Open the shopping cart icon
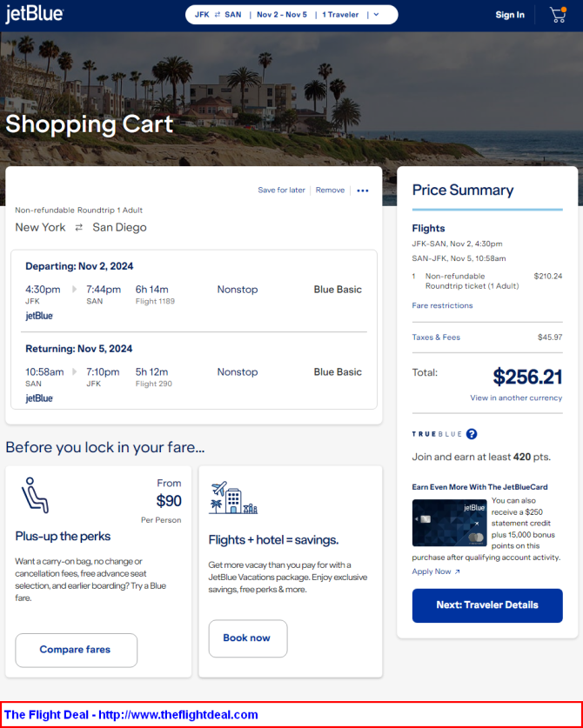The width and height of the screenshot is (583, 728). pos(558,15)
